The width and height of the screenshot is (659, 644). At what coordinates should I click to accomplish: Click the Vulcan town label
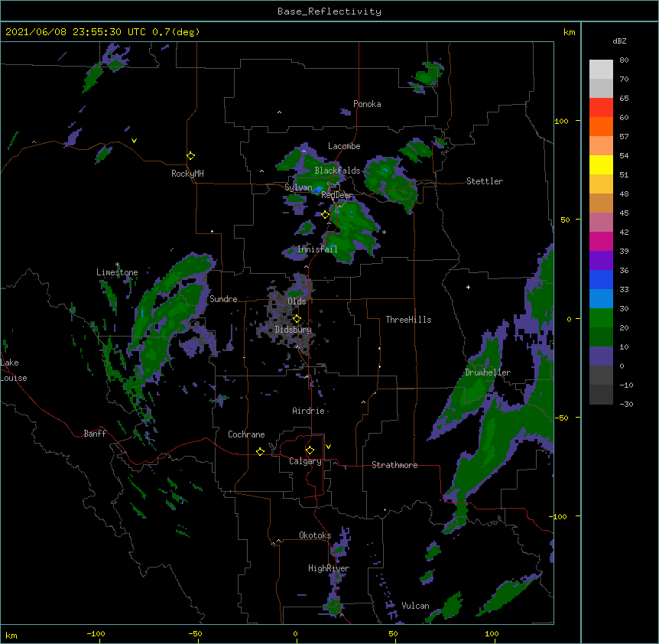415,606
